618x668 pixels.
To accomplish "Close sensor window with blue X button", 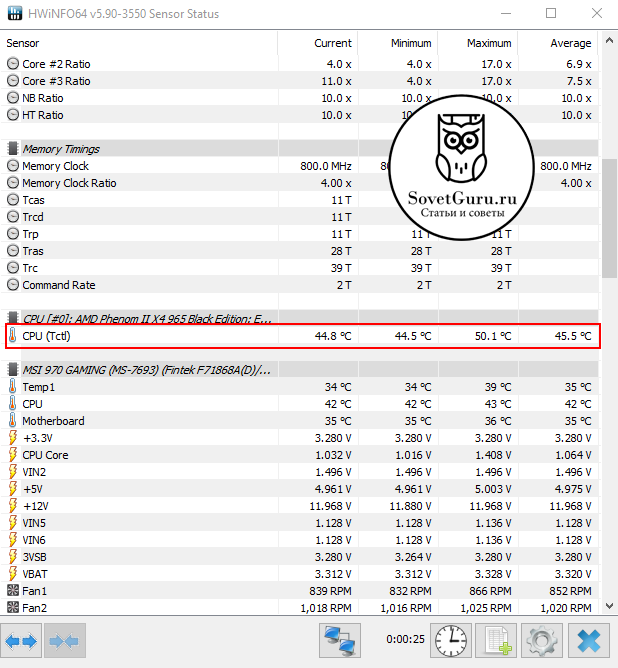I will [x=589, y=640].
